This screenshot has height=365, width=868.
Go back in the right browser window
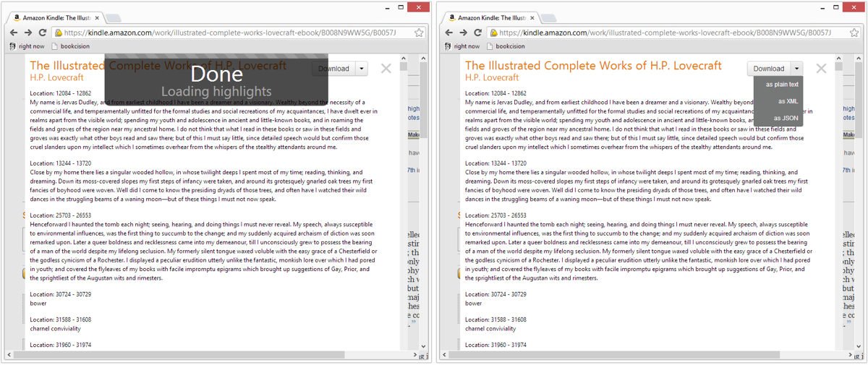(449, 33)
